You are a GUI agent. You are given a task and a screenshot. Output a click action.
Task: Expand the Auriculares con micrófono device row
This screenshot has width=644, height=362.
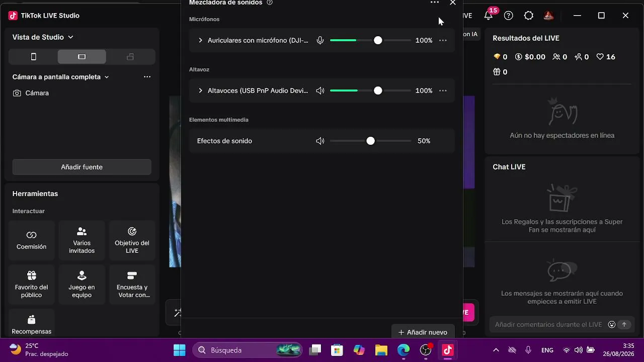point(200,40)
